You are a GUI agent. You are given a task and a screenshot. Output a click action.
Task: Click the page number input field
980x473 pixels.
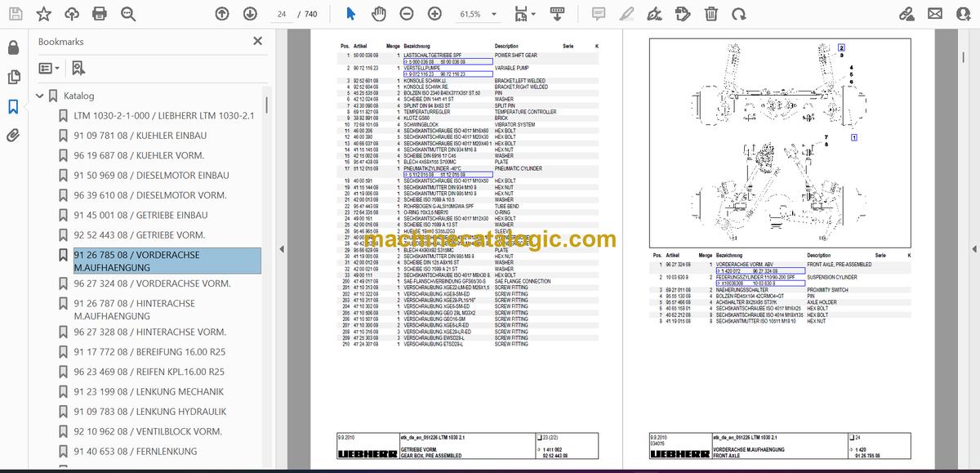[x=282, y=14]
